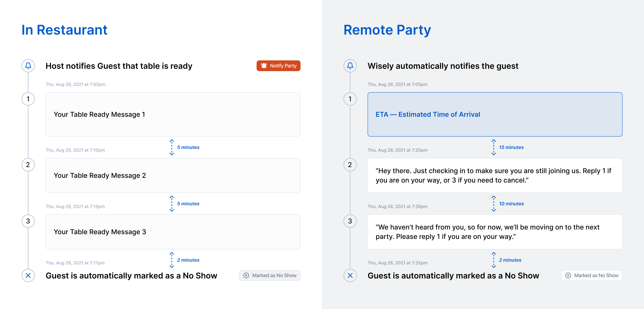Select step 2 circle in Remote Party timeline
The image size is (644, 309).
point(350,165)
